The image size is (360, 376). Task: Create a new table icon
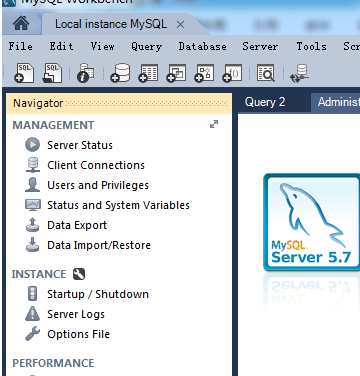[x=148, y=73]
